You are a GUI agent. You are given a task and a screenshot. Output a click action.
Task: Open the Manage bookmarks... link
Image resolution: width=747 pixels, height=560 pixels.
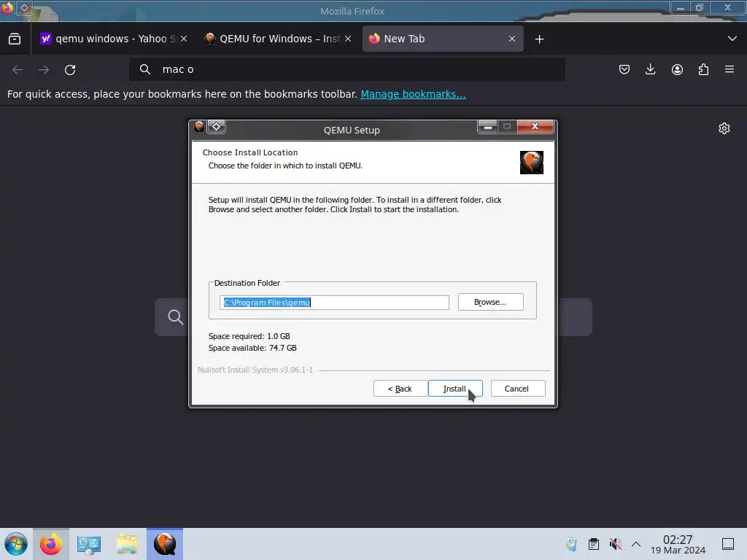pos(413,94)
